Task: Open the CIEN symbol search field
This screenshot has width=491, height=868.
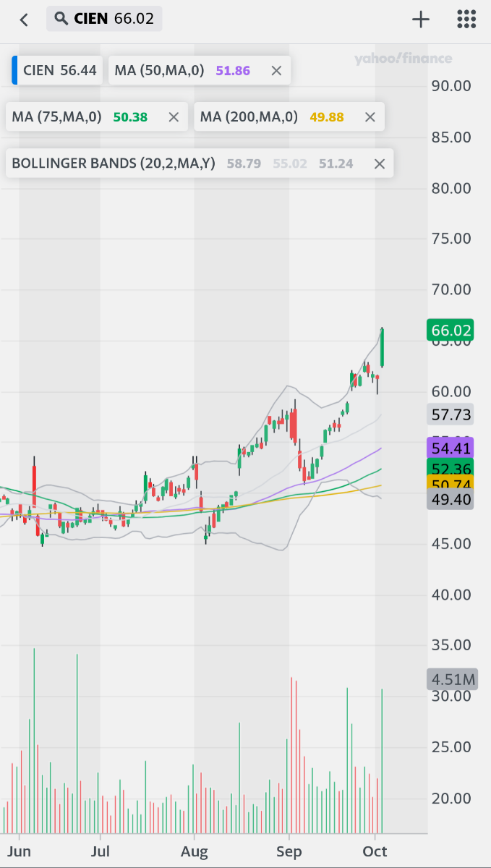Action: pos(104,19)
